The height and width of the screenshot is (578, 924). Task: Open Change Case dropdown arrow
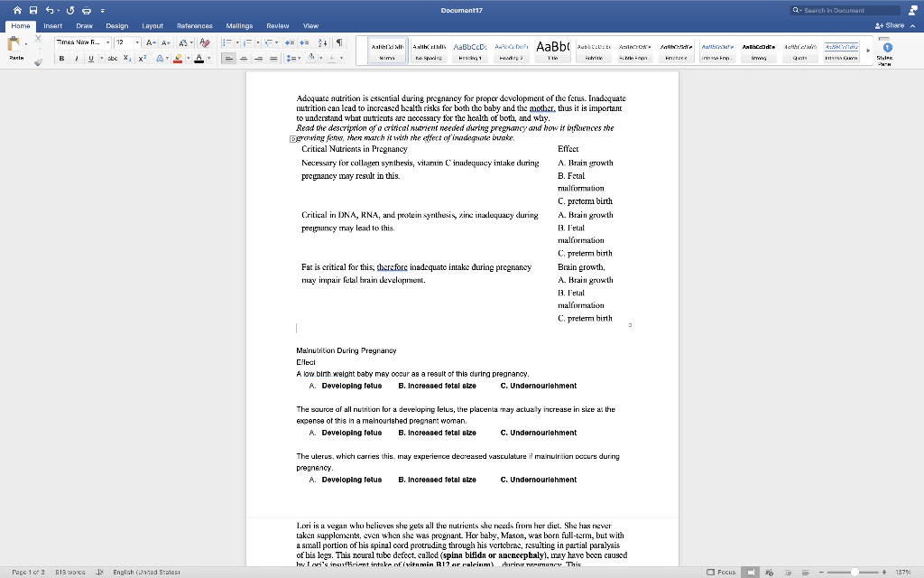(x=191, y=42)
